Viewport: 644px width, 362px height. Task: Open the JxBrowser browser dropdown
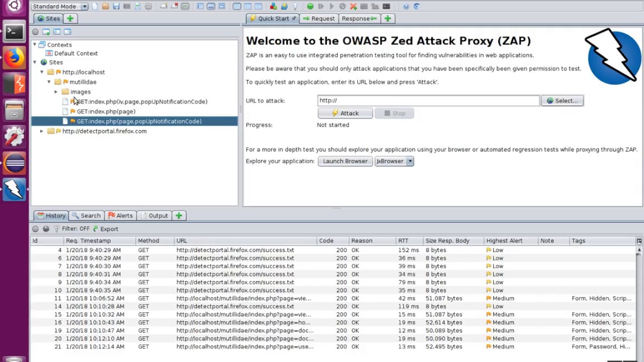click(394, 161)
